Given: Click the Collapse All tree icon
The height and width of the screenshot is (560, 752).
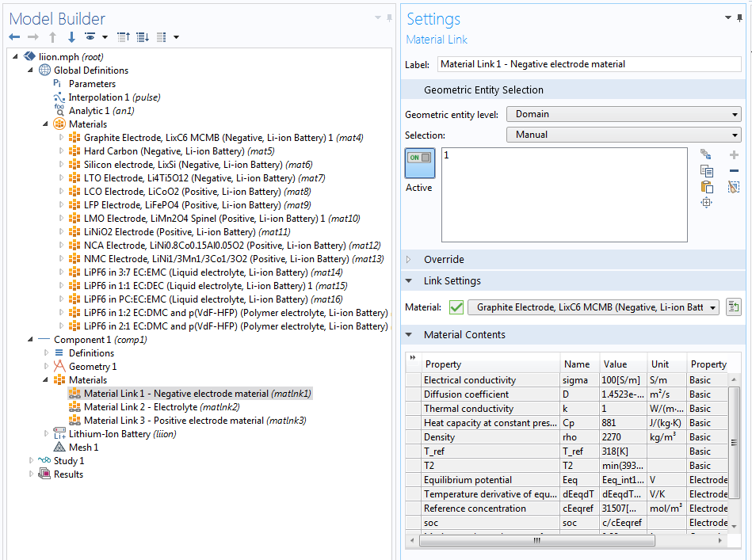Looking at the screenshot, I should [124, 37].
